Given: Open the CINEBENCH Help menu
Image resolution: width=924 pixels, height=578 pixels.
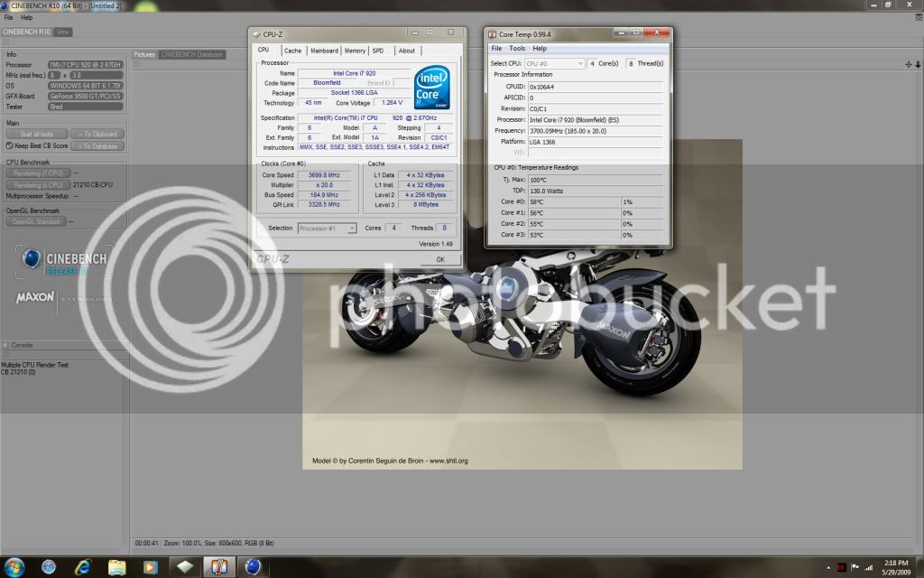Looking at the screenshot, I should pyautogui.click(x=26, y=18).
